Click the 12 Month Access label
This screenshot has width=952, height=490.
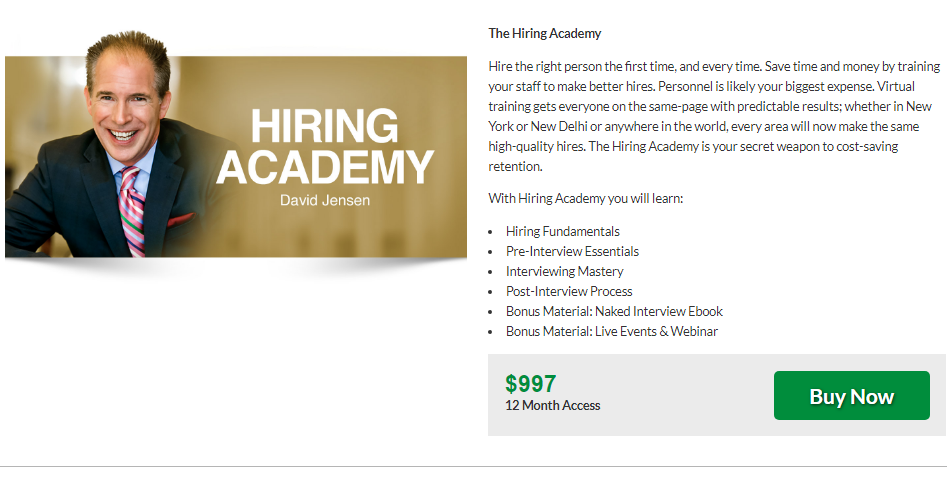coord(553,406)
